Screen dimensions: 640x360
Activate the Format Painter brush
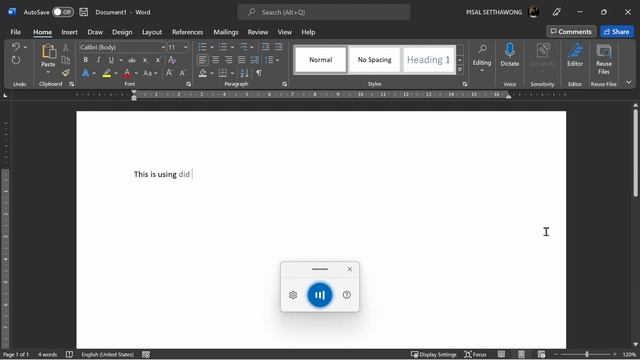[65, 73]
